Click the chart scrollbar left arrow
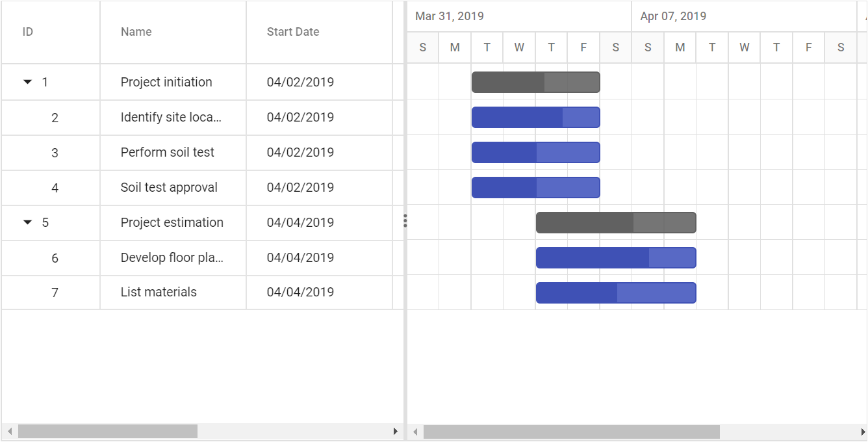This screenshot has height=442, width=868. [x=415, y=432]
